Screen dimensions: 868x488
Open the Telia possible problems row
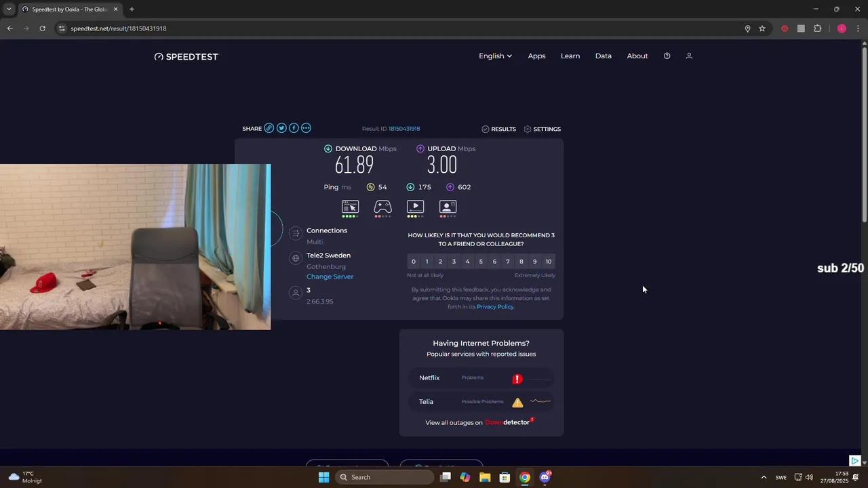(x=481, y=402)
